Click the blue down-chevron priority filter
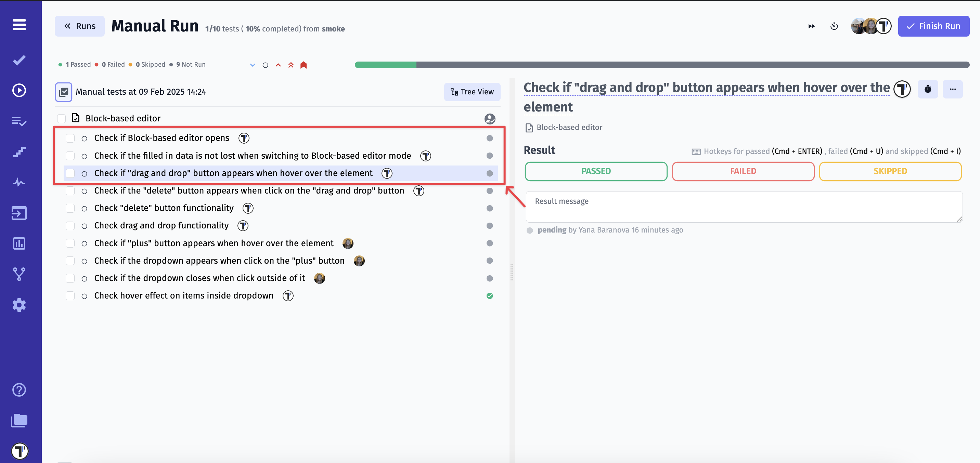The width and height of the screenshot is (980, 463). (252, 65)
